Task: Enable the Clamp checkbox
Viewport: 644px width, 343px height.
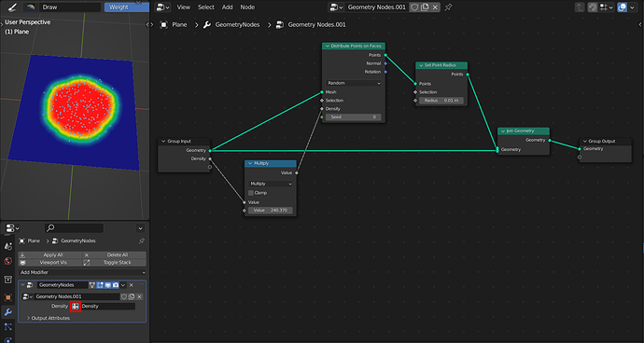Action: point(251,193)
